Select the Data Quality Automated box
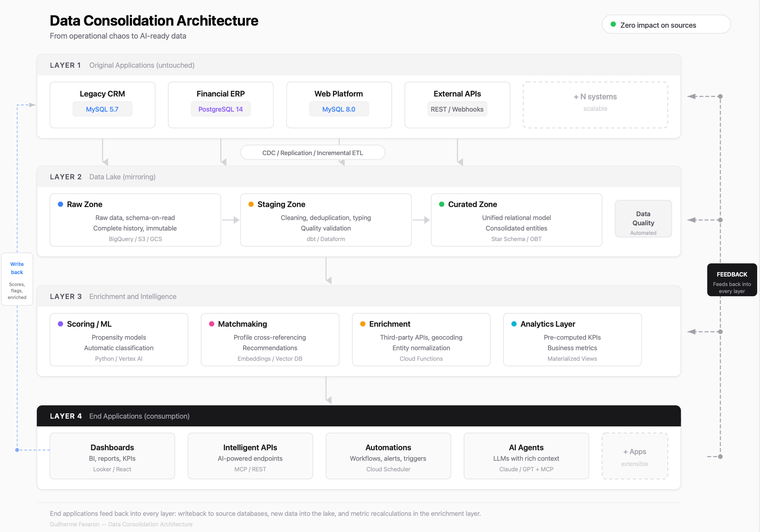760x532 pixels. point(643,219)
